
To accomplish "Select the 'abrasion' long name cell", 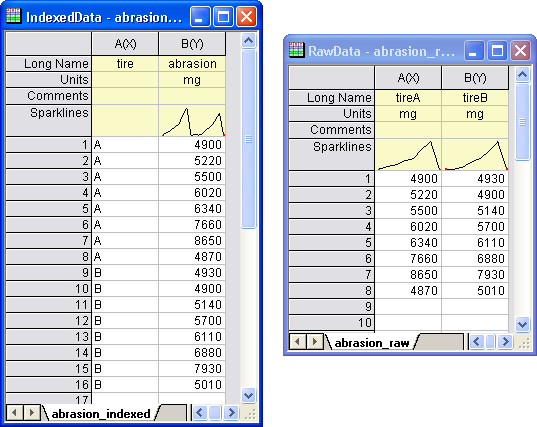I will (x=192, y=64).
